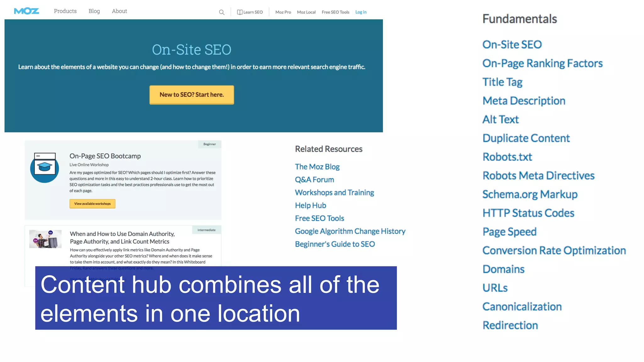Open Schema.org Markup link

(530, 195)
